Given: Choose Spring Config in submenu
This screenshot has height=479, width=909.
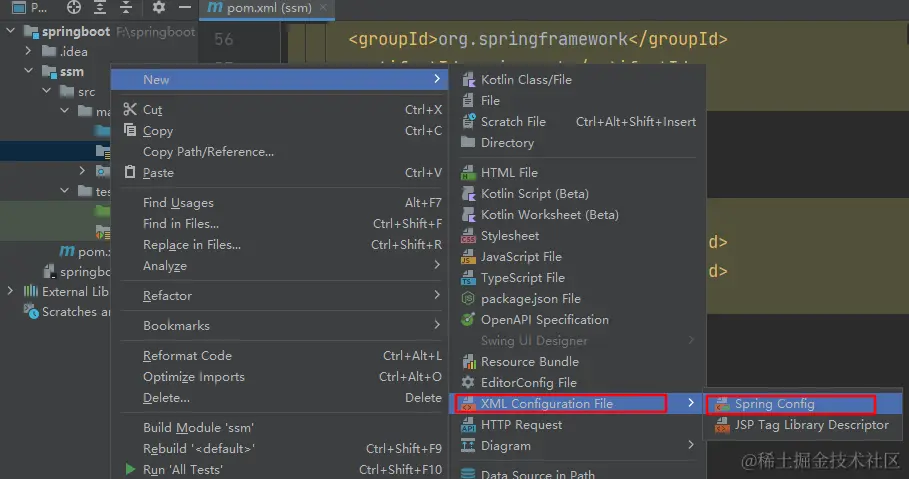Looking at the screenshot, I should click(803, 404).
